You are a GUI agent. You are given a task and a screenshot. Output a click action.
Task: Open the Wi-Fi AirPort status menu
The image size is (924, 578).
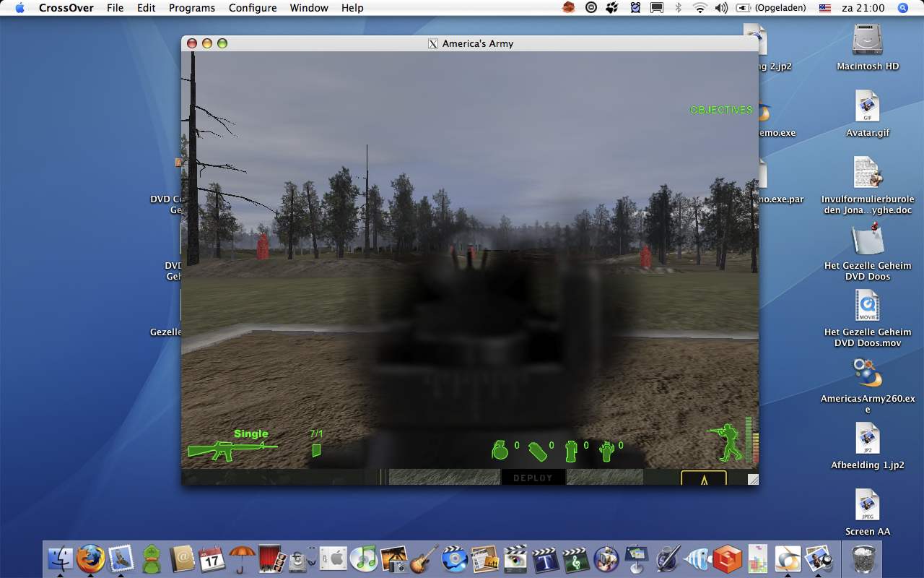tap(699, 8)
